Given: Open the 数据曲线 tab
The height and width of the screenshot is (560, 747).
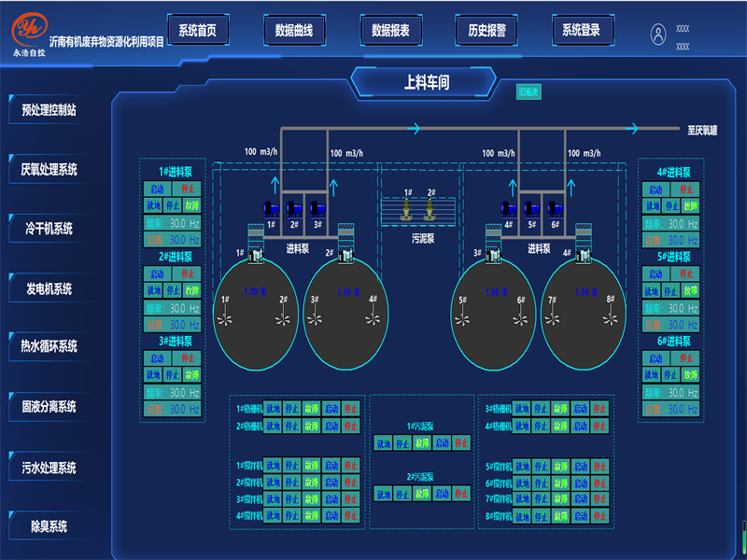Looking at the screenshot, I should [x=294, y=30].
